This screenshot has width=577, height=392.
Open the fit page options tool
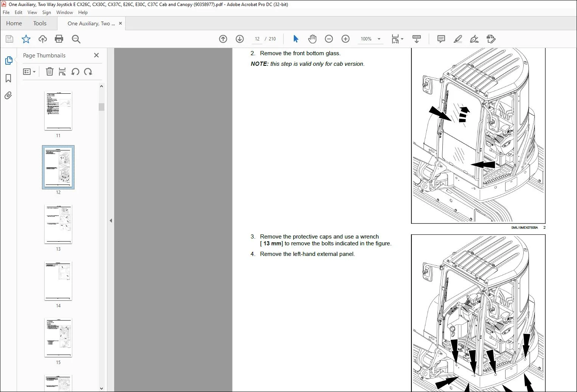click(397, 39)
